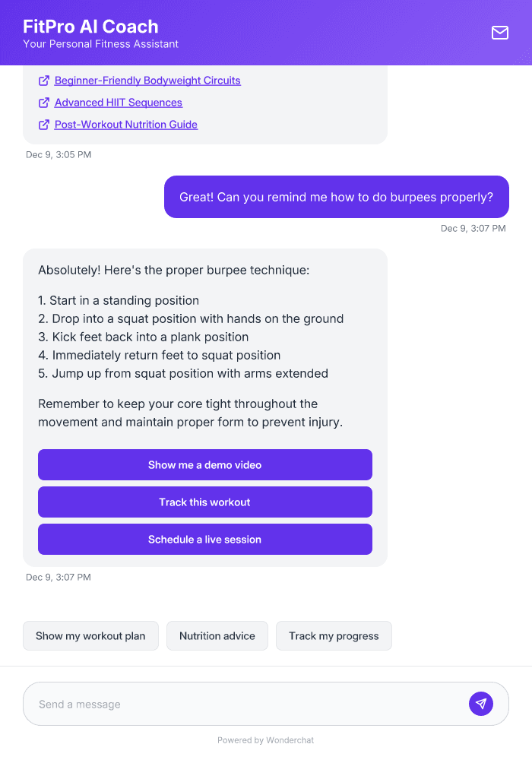Viewport: 532px width, 760px height.
Task: Click the user's burpee question message bubble
Action: tap(337, 197)
